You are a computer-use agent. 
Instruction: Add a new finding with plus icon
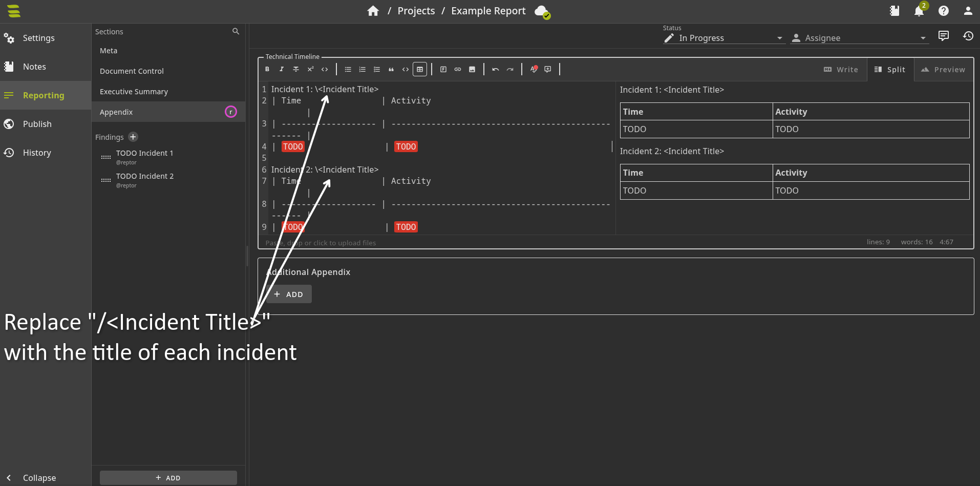point(133,137)
